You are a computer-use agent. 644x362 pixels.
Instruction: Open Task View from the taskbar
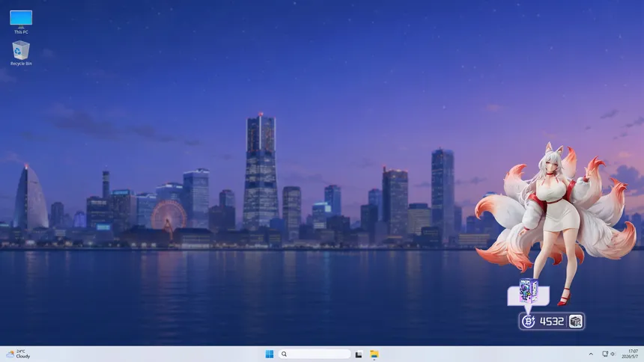point(359,355)
